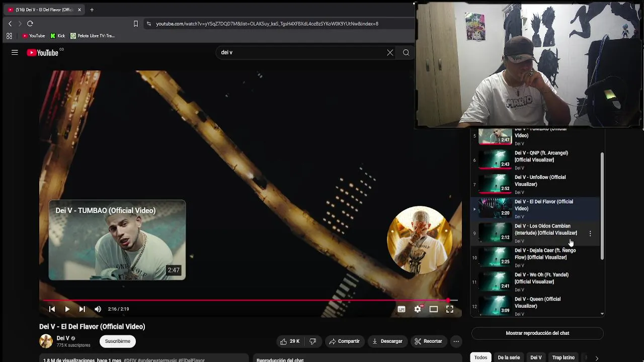
Task: Enter fullscreen mode
Action: click(x=450, y=309)
